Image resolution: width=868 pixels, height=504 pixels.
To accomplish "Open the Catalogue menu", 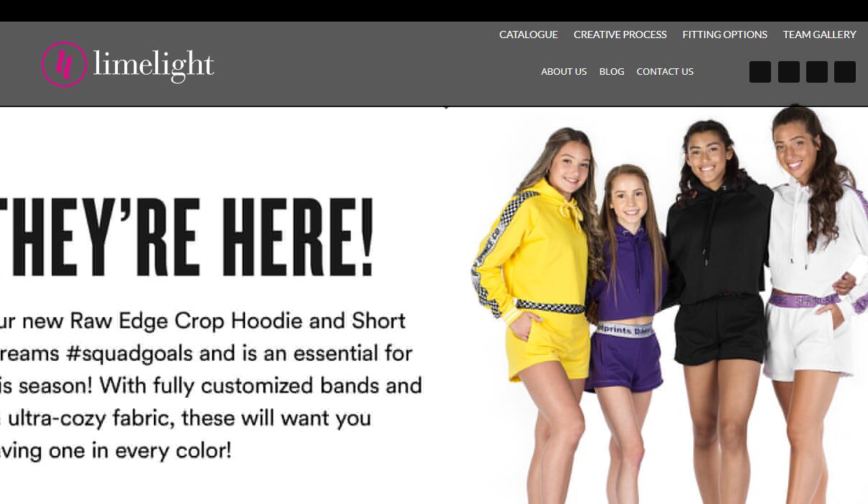I will click(x=529, y=35).
